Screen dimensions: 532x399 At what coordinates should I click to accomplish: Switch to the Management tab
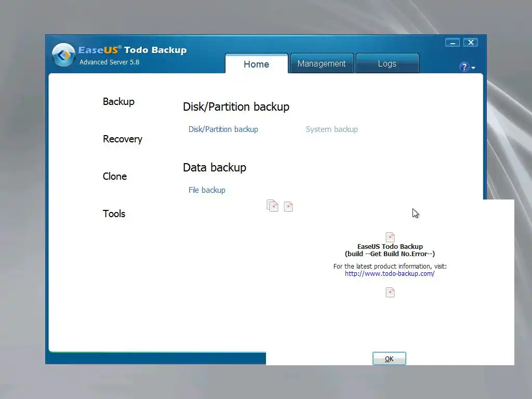[x=322, y=63]
